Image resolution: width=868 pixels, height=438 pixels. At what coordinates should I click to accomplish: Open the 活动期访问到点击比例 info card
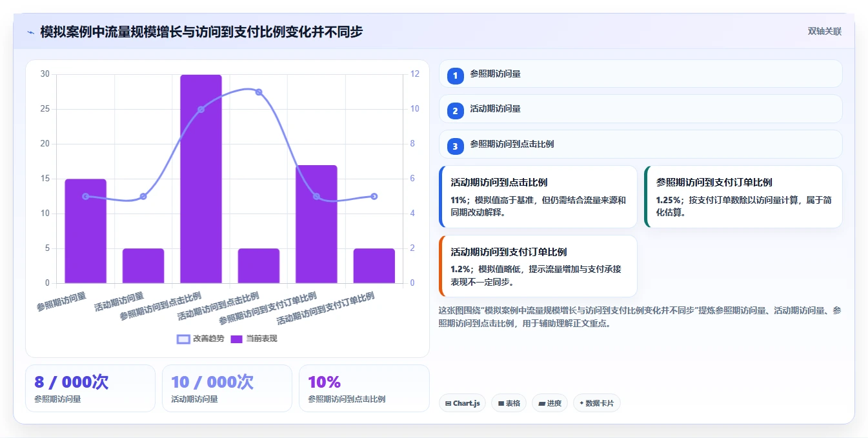coord(538,197)
